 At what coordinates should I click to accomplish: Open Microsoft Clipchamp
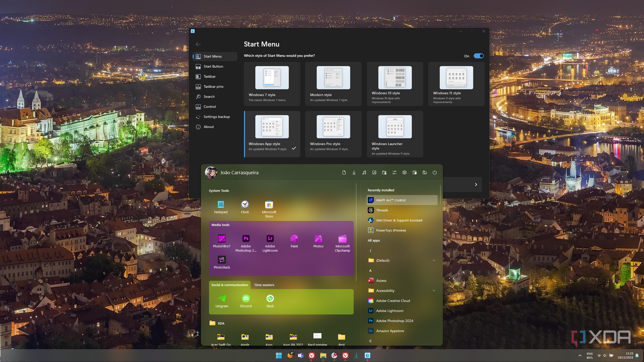click(343, 243)
